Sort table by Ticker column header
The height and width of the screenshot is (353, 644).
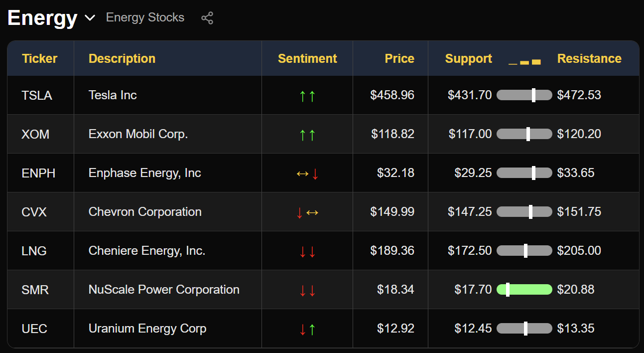coord(39,58)
